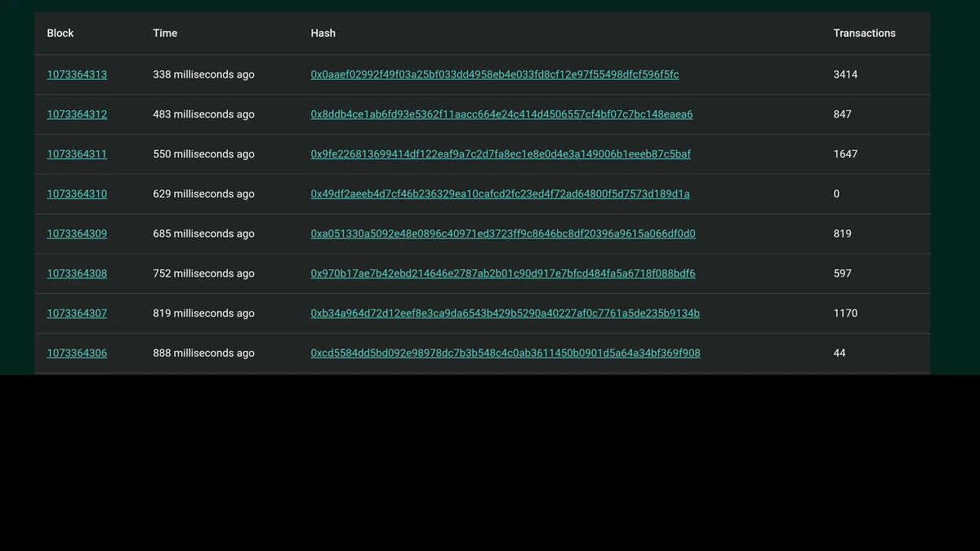Select the '819 milliseconds ago' time cell

pyautogui.click(x=203, y=313)
